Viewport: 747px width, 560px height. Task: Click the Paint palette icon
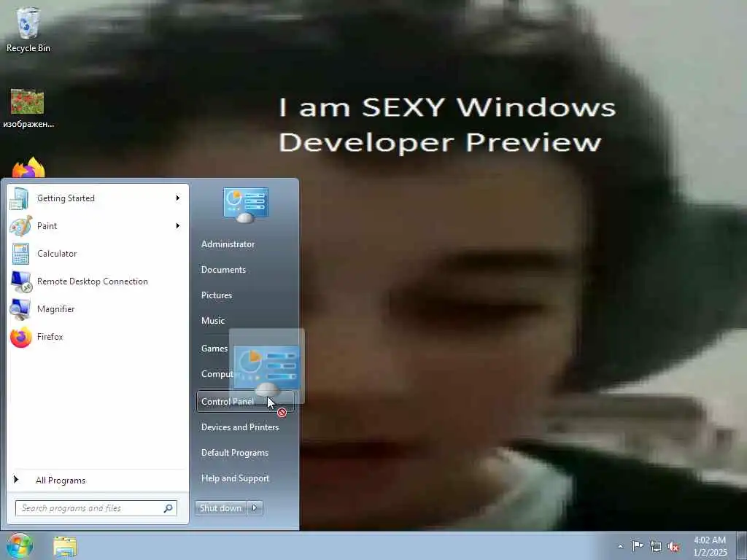20,226
